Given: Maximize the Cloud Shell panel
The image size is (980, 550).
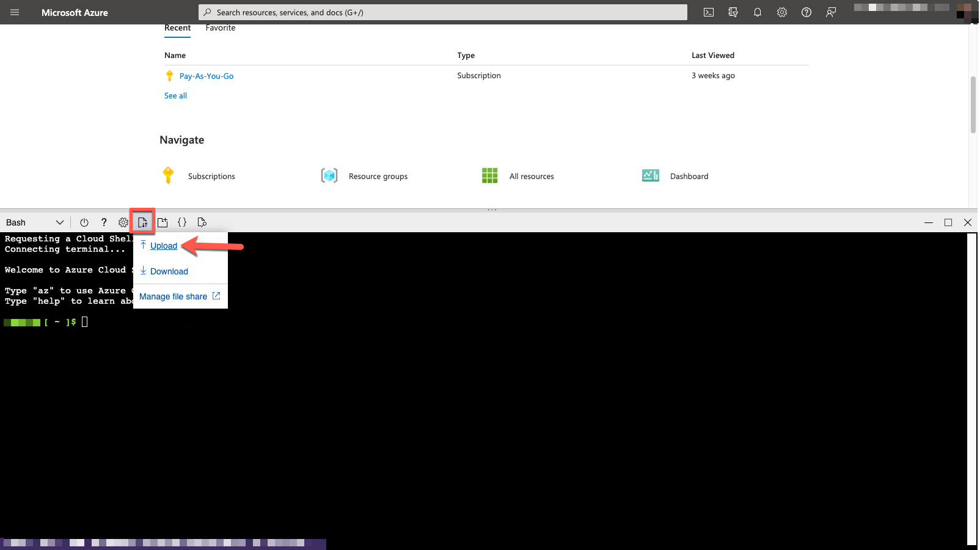Looking at the screenshot, I should pos(948,222).
